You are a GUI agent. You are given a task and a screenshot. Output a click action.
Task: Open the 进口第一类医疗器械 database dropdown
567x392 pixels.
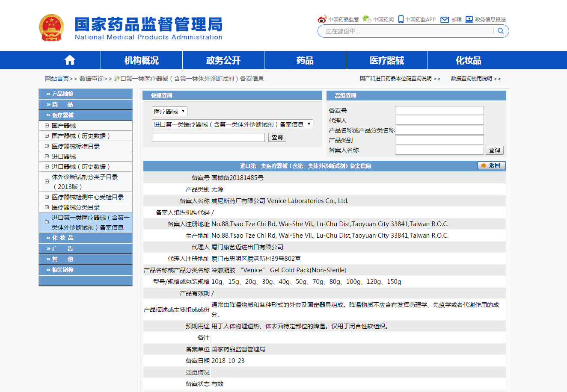232,124
